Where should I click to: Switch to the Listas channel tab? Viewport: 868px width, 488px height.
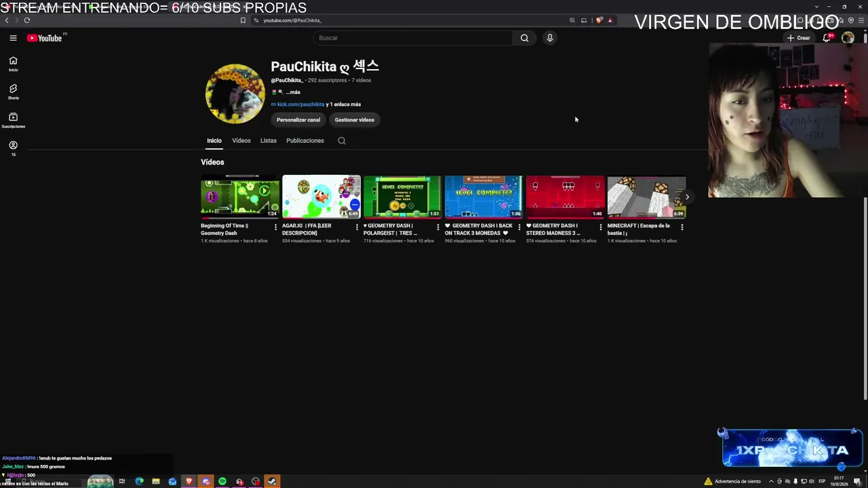coord(269,141)
